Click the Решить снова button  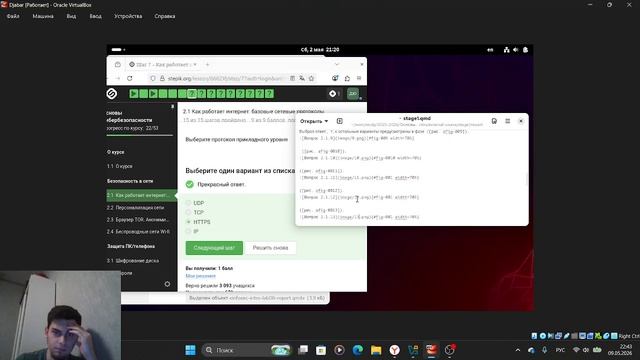(270, 248)
